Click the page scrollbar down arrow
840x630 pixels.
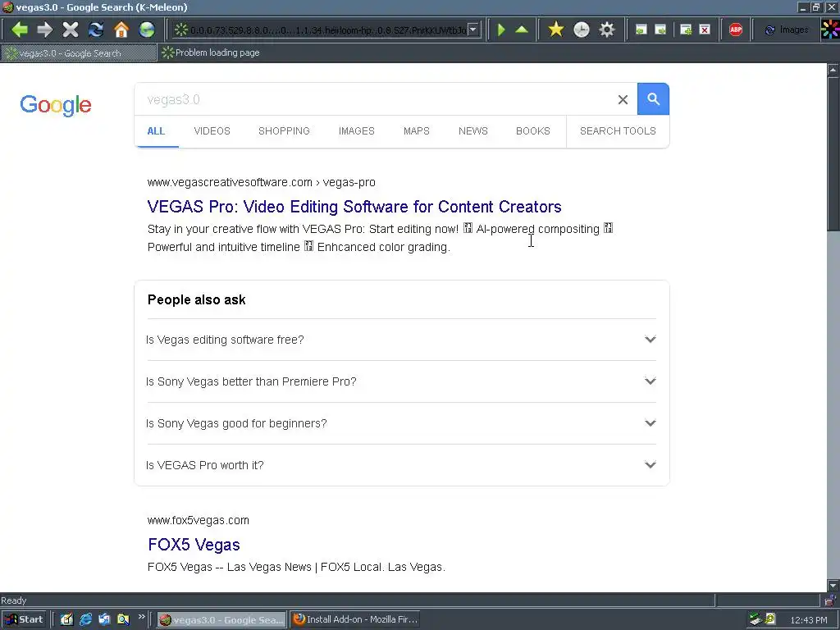(833, 585)
